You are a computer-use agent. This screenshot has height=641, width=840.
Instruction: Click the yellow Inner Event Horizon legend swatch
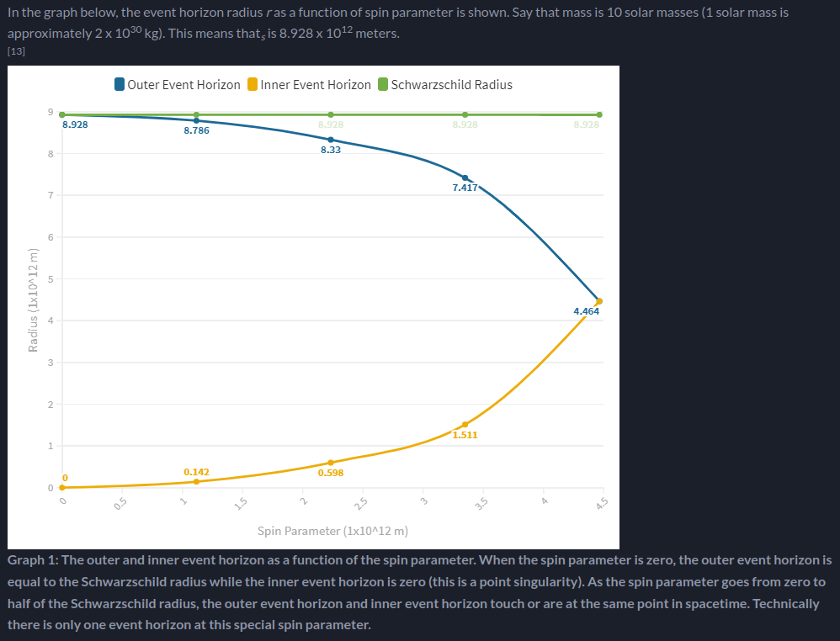[x=253, y=85]
